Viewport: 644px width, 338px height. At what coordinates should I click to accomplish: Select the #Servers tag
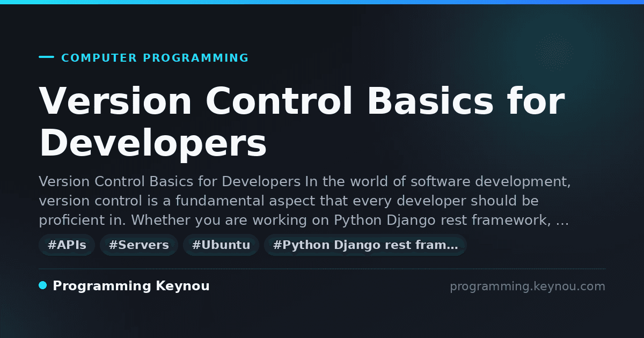click(139, 245)
